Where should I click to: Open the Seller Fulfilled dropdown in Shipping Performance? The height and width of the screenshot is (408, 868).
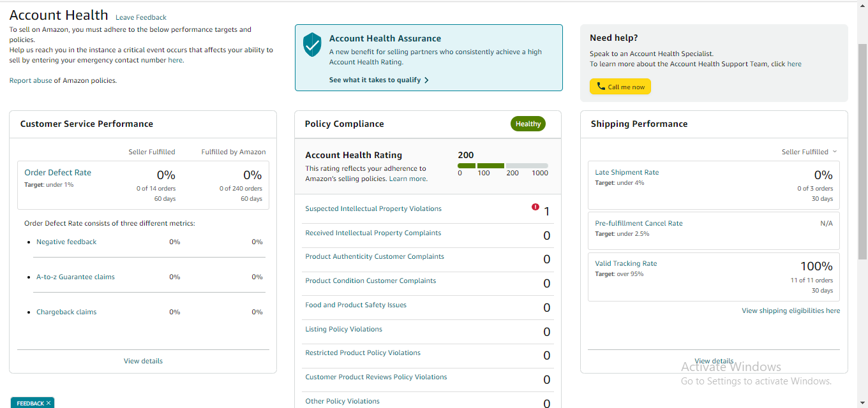pyautogui.click(x=809, y=152)
